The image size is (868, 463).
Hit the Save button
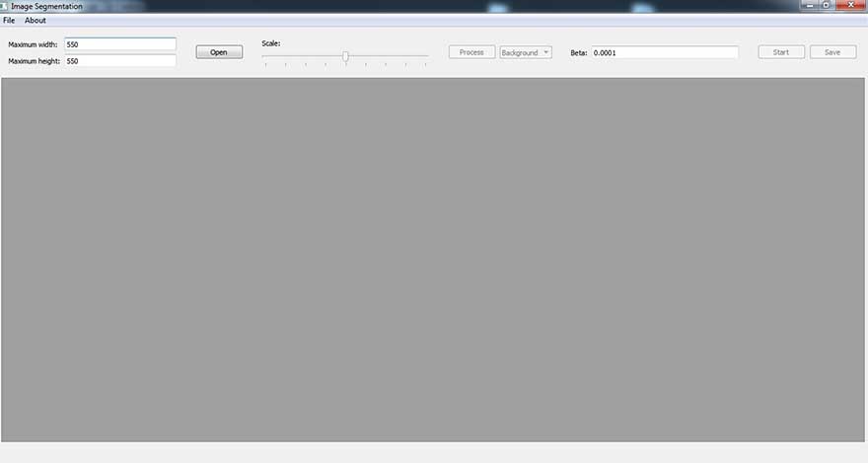click(832, 52)
